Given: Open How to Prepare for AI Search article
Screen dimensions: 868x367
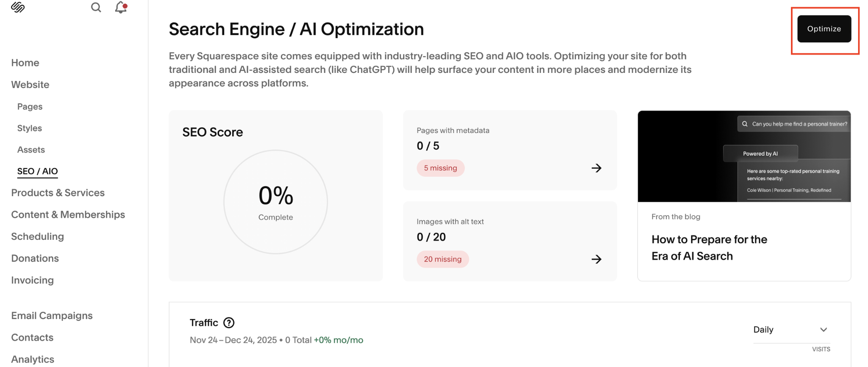Looking at the screenshot, I should pyautogui.click(x=709, y=248).
